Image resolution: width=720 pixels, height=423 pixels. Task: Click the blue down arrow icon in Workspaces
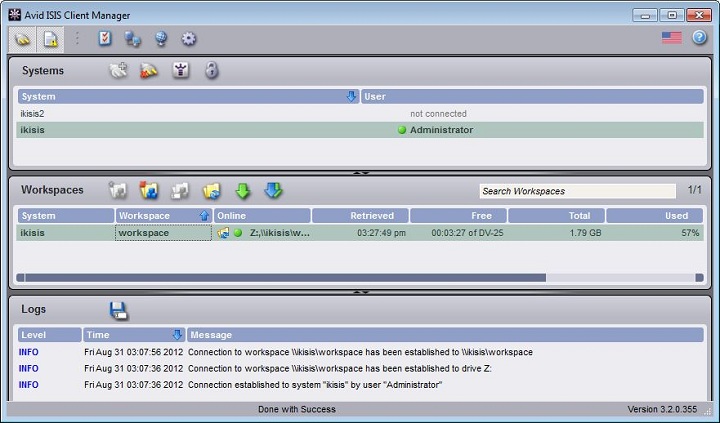pyautogui.click(x=273, y=190)
